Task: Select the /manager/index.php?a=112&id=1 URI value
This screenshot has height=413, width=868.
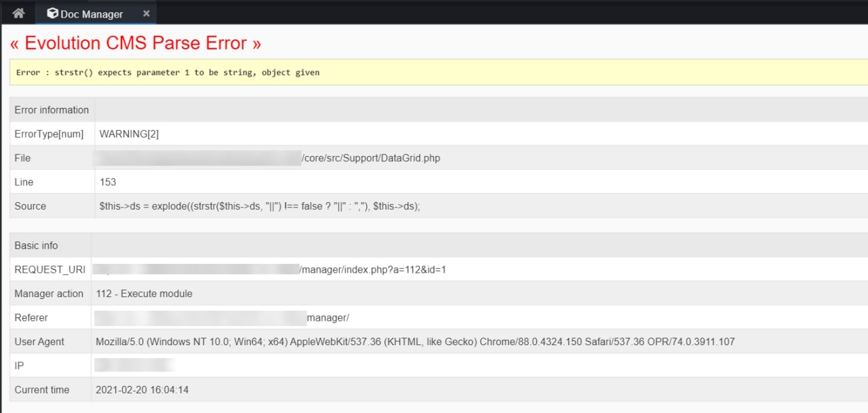Action: coord(373,269)
